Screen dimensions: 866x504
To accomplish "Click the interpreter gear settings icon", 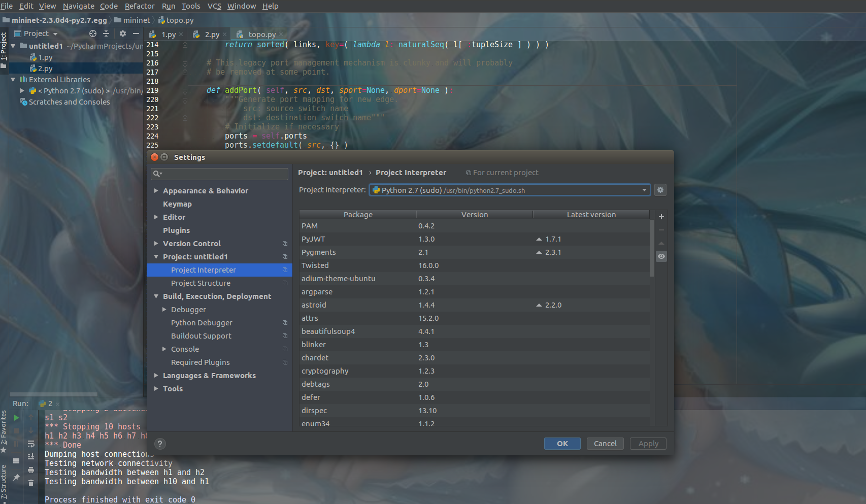I will tap(660, 190).
